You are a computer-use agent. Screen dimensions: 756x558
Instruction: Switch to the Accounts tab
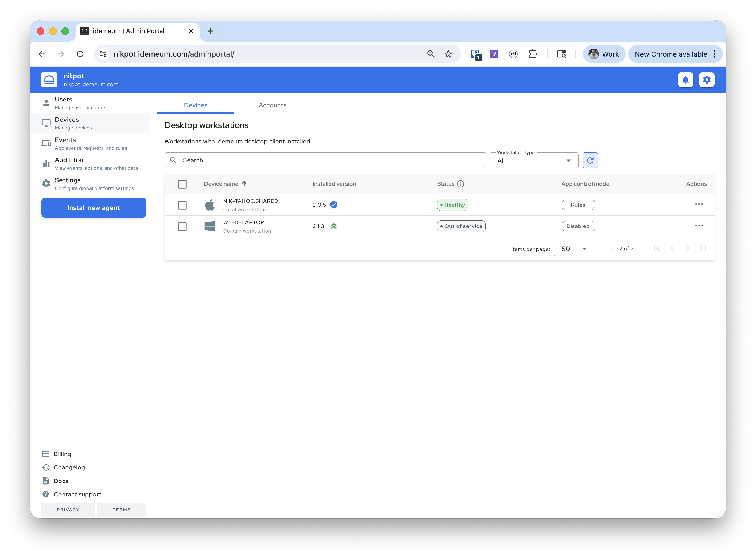(x=272, y=105)
